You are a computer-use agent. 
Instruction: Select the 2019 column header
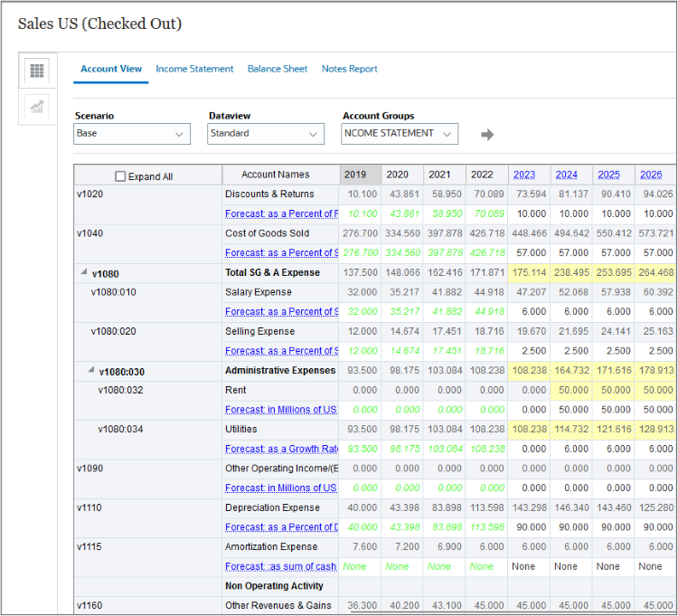pyautogui.click(x=355, y=175)
